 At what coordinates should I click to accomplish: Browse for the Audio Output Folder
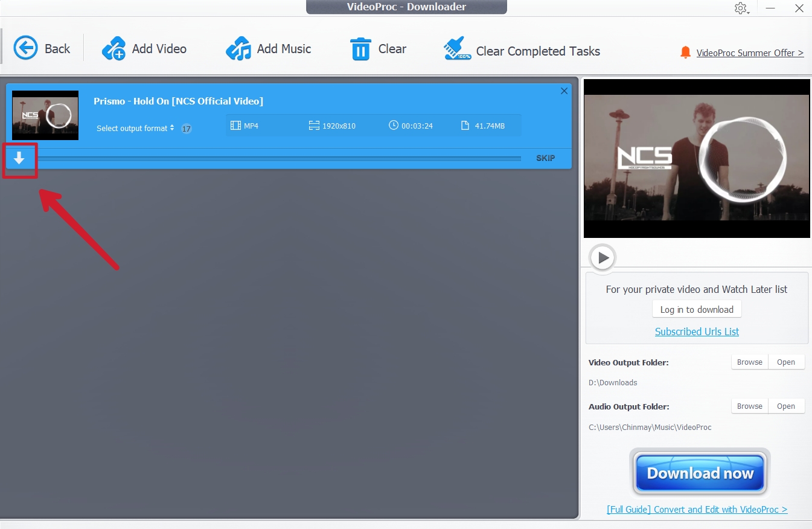750,406
